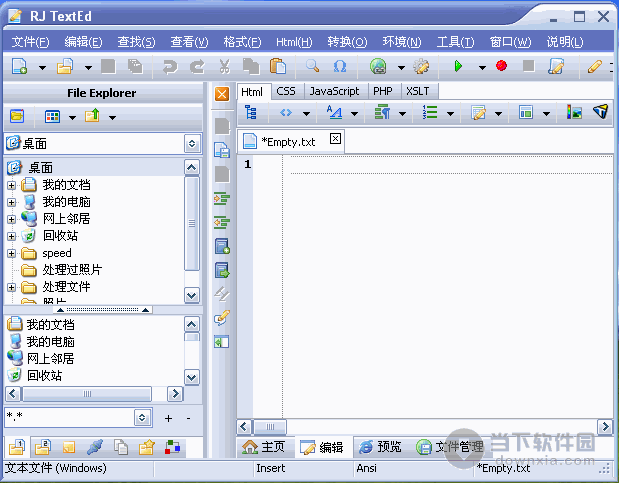619x483 pixels.
Task: Open the 查找(S) menu
Action: [x=136, y=41]
